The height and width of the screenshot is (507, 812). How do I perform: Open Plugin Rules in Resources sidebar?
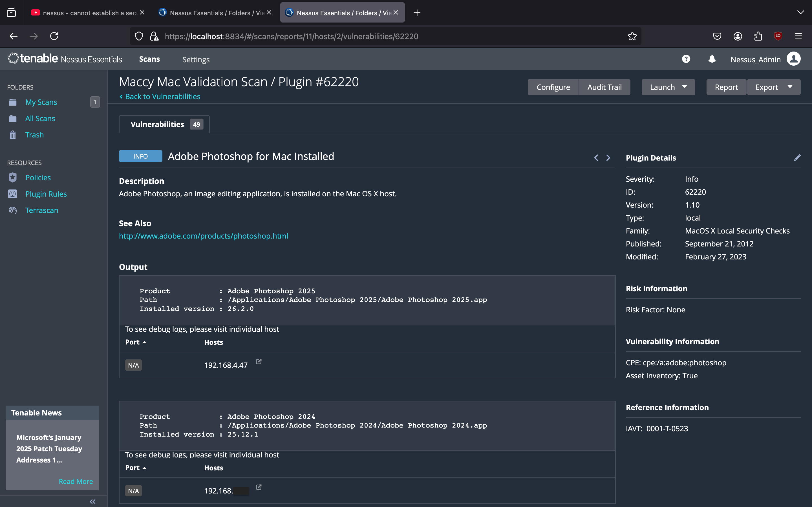click(x=46, y=194)
